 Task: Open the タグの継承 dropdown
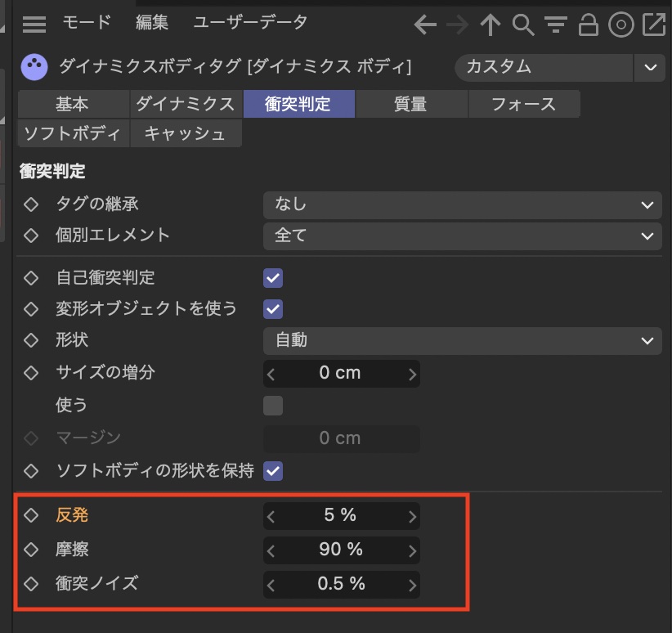462,204
